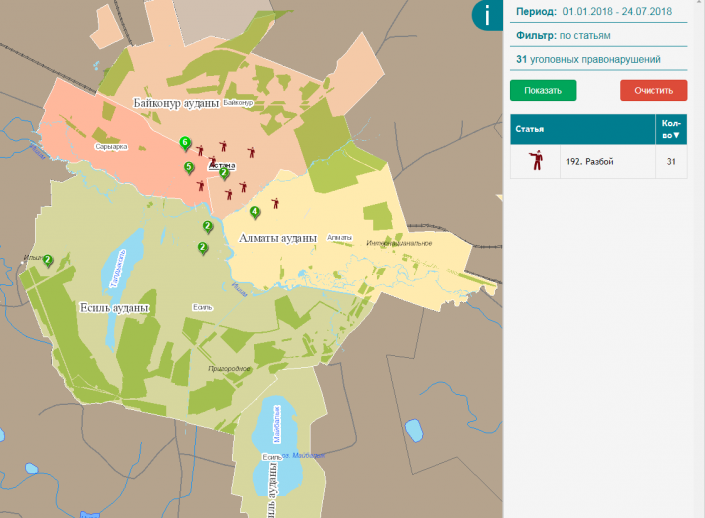Select the green cluster marker numbered 5

189,167
